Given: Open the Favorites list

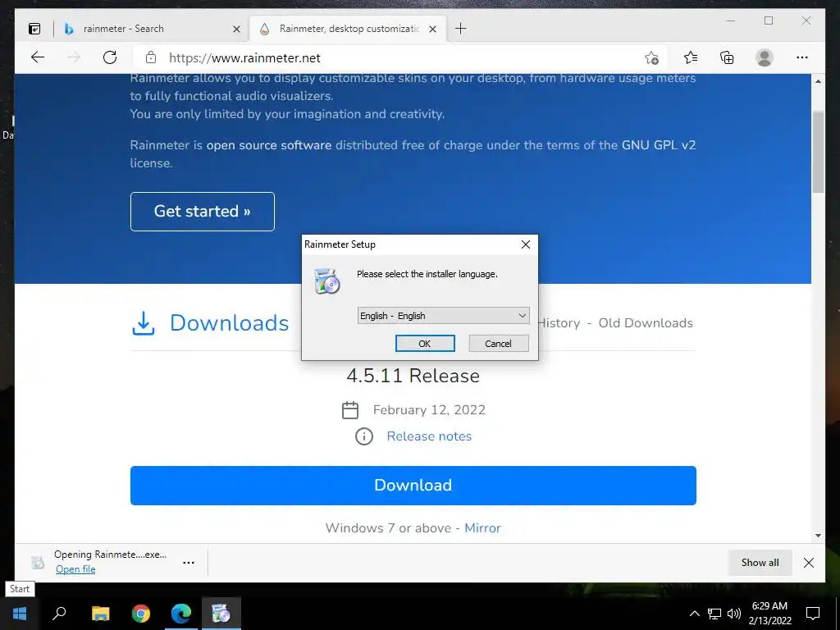Looking at the screenshot, I should 691,57.
